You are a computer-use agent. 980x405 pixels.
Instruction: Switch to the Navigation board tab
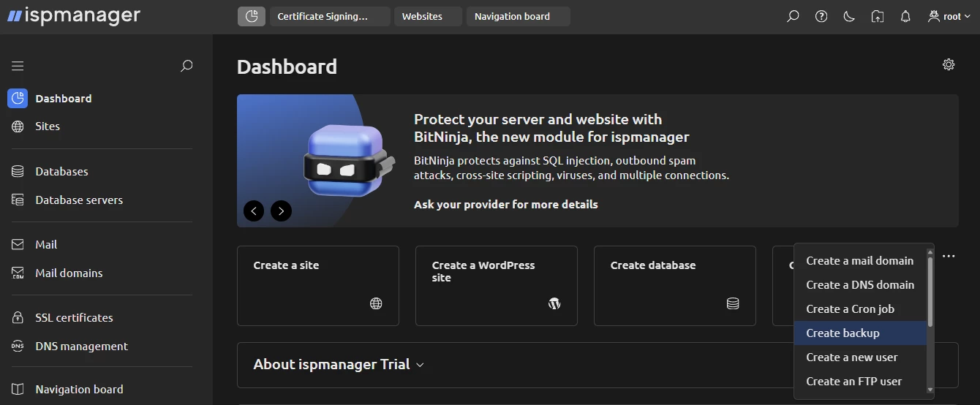click(x=519, y=16)
